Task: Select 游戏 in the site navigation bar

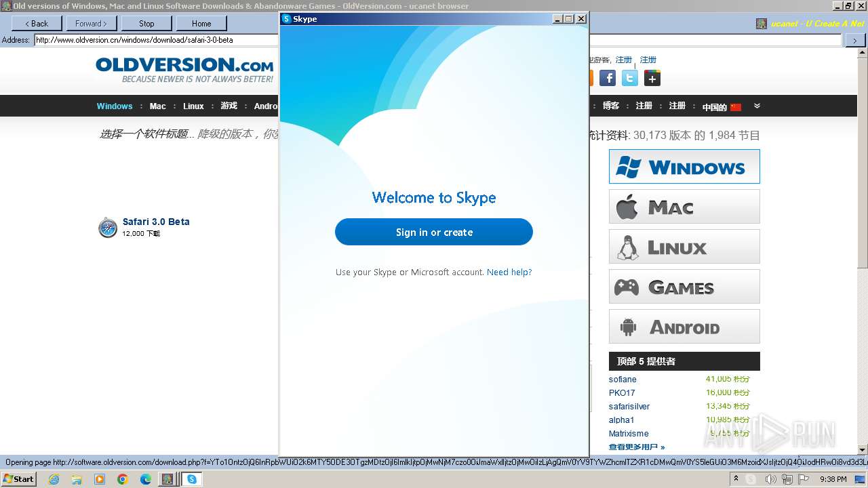Action: click(229, 106)
